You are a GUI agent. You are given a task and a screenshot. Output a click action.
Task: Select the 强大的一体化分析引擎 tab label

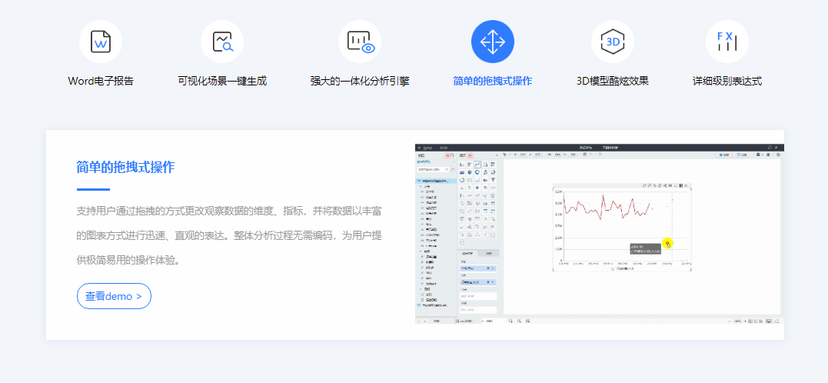click(x=360, y=81)
